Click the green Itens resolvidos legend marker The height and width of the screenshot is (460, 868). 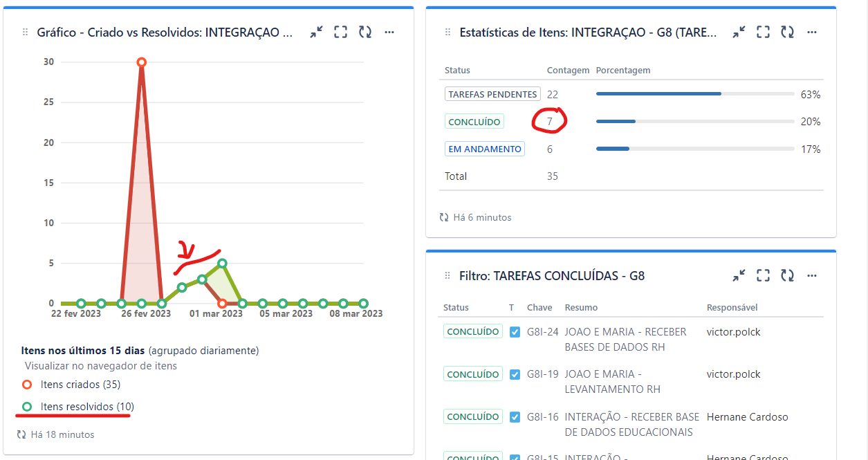point(27,407)
